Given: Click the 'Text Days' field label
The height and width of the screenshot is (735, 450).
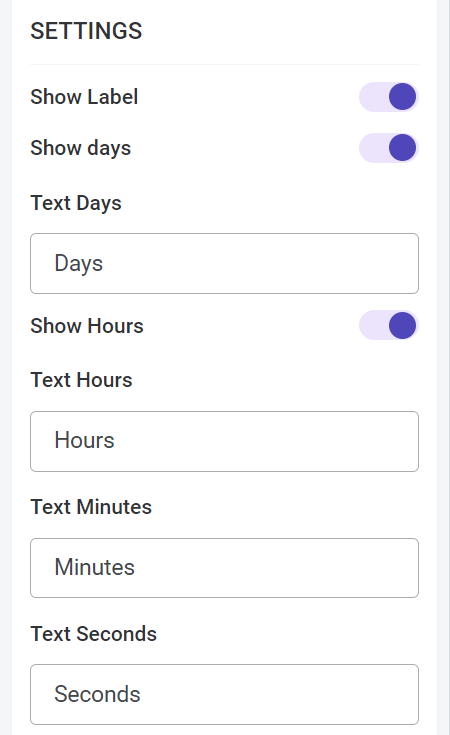Looking at the screenshot, I should (x=76, y=203).
